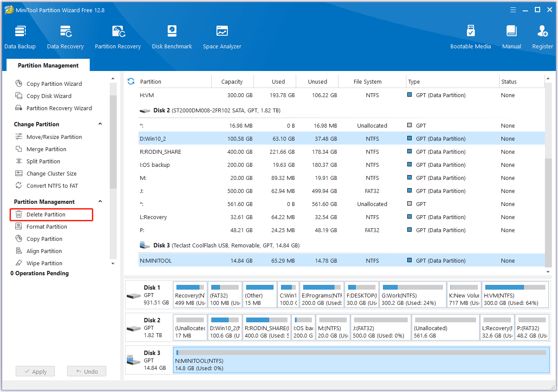558x392 pixels.
Task: Click the Disk 2 header row
Action: pos(341,111)
